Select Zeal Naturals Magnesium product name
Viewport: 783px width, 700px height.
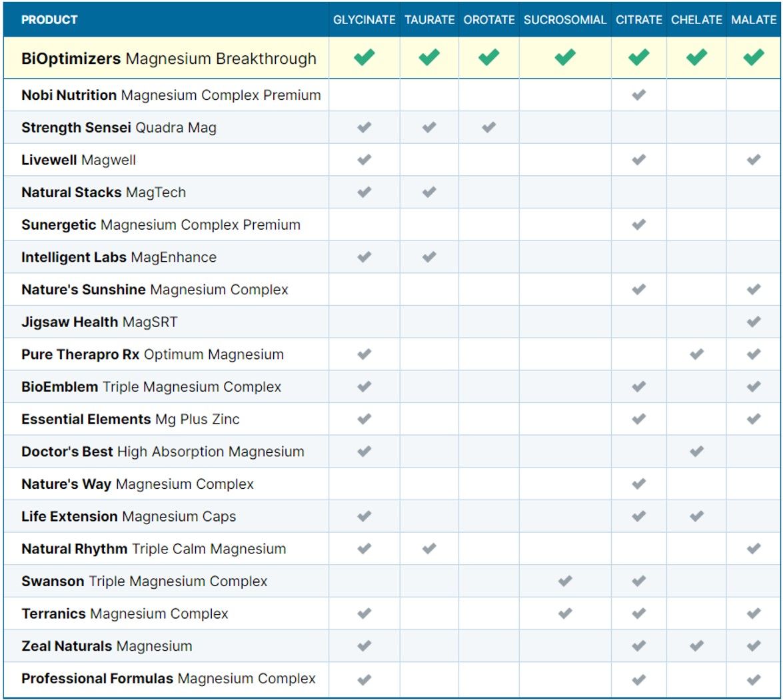[107, 646]
